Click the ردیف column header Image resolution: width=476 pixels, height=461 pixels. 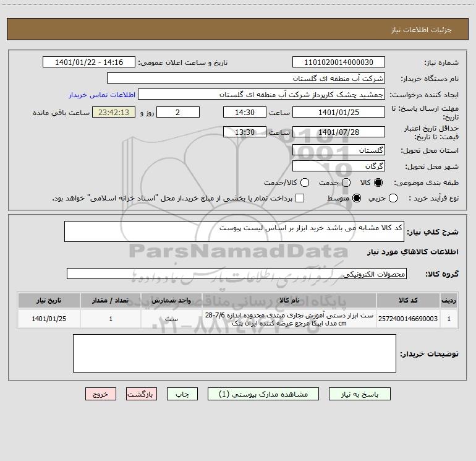point(449,300)
